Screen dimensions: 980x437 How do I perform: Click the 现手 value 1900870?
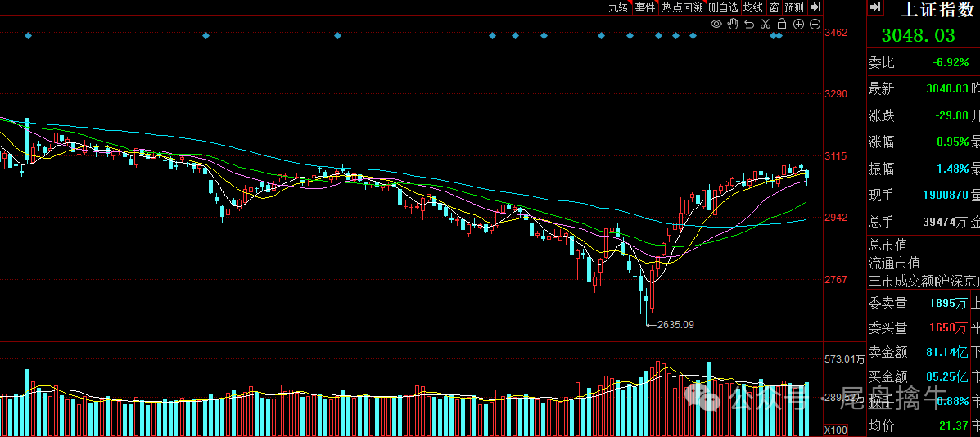click(x=944, y=196)
